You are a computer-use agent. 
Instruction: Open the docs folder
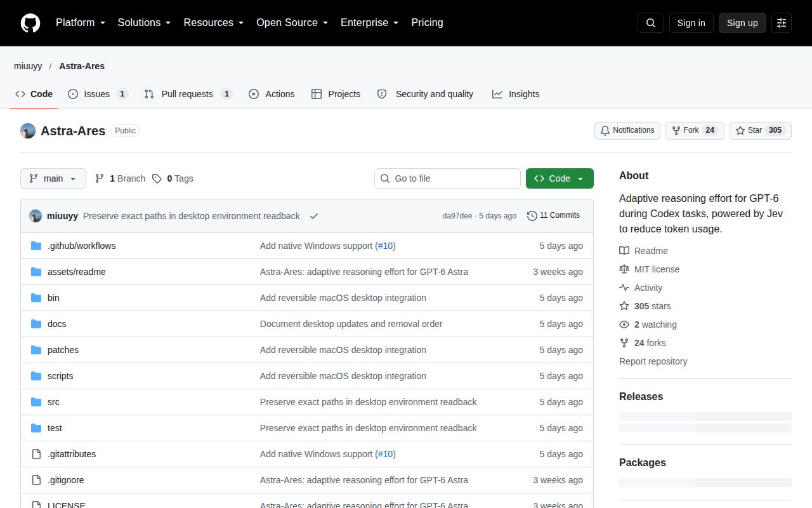(x=57, y=324)
